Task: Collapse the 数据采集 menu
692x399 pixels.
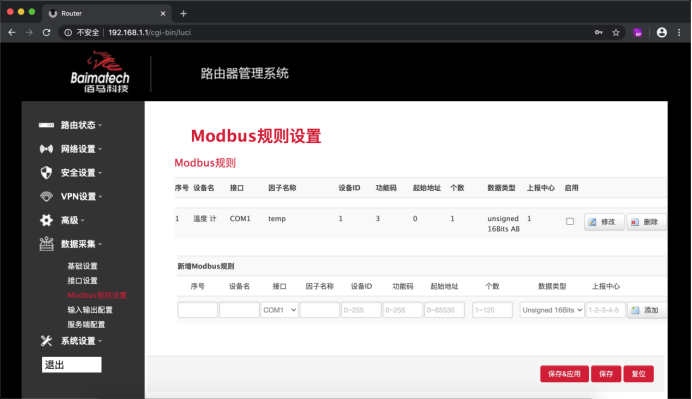Action: (81, 244)
